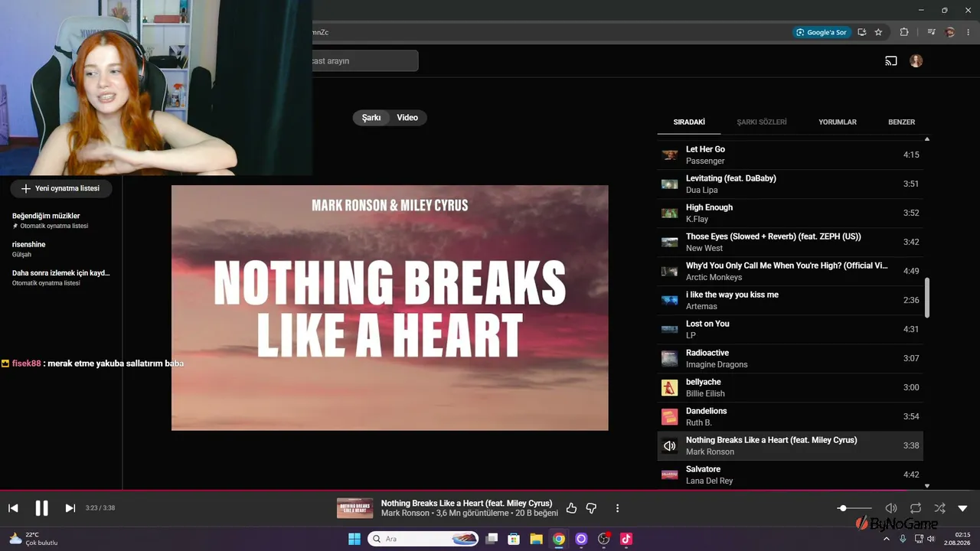Open File Explorer from the taskbar
Screen dimensions: 980x551
coord(537,539)
